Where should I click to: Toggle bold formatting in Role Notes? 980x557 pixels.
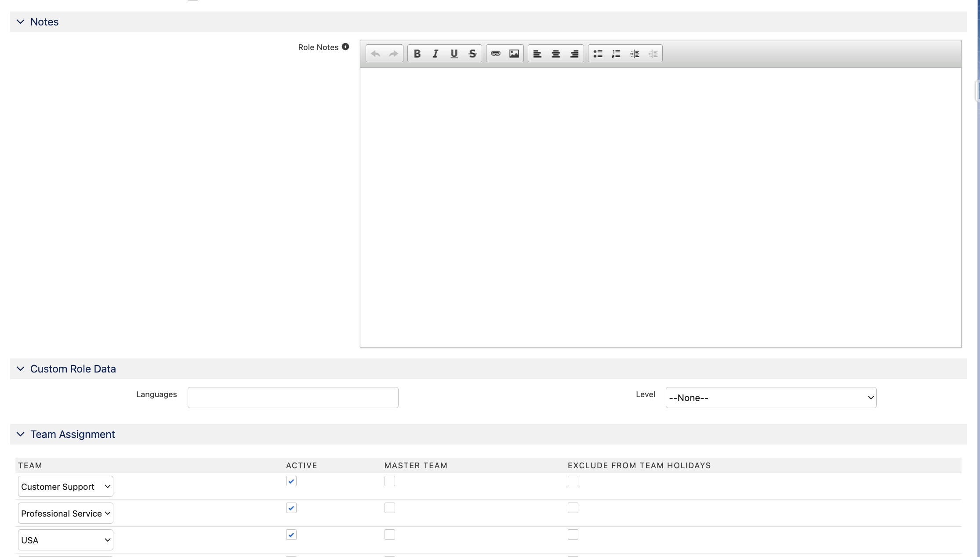(417, 54)
